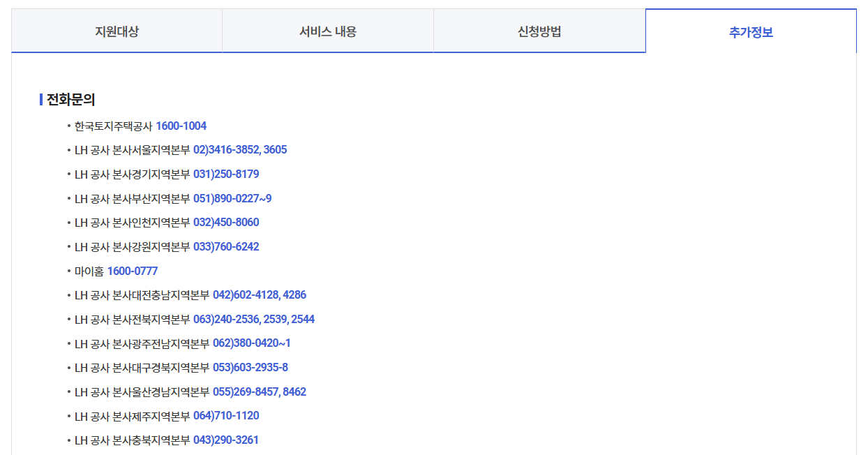Switch to the 지원대상 tab

pyautogui.click(x=116, y=30)
